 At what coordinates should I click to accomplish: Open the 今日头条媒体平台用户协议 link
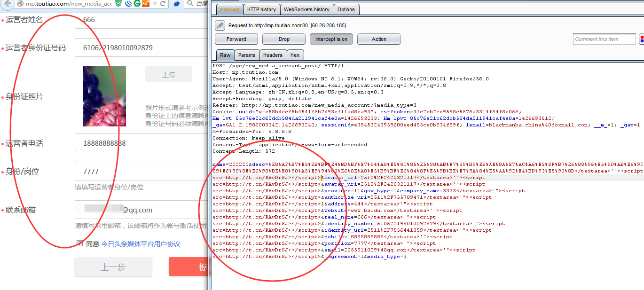pyautogui.click(x=141, y=244)
